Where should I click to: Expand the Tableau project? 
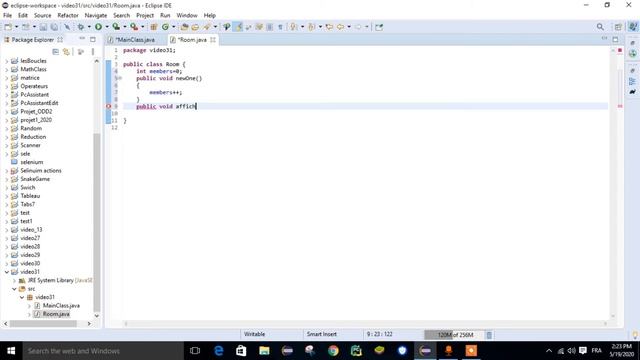coord(7,196)
